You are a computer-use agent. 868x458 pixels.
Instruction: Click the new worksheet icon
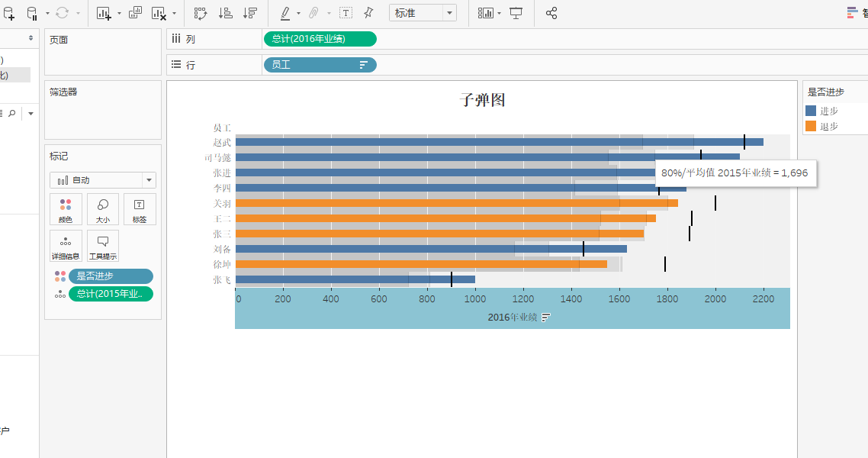(104, 13)
